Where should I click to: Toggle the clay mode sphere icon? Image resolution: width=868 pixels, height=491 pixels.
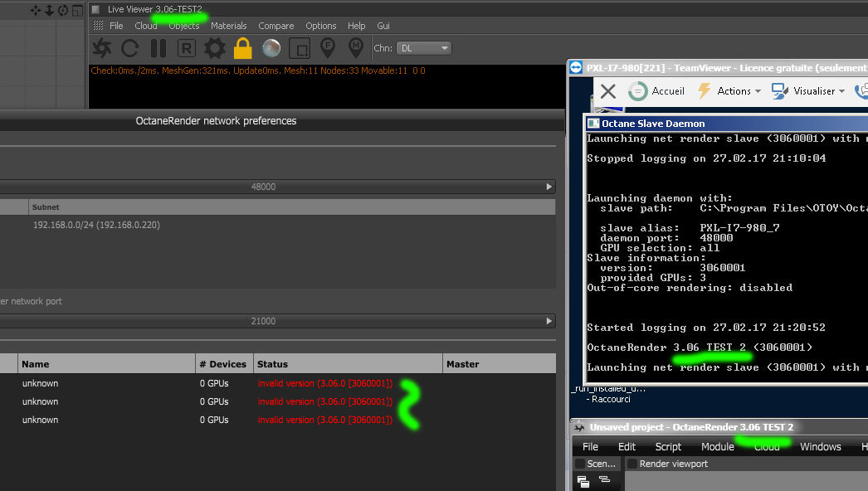271,48
